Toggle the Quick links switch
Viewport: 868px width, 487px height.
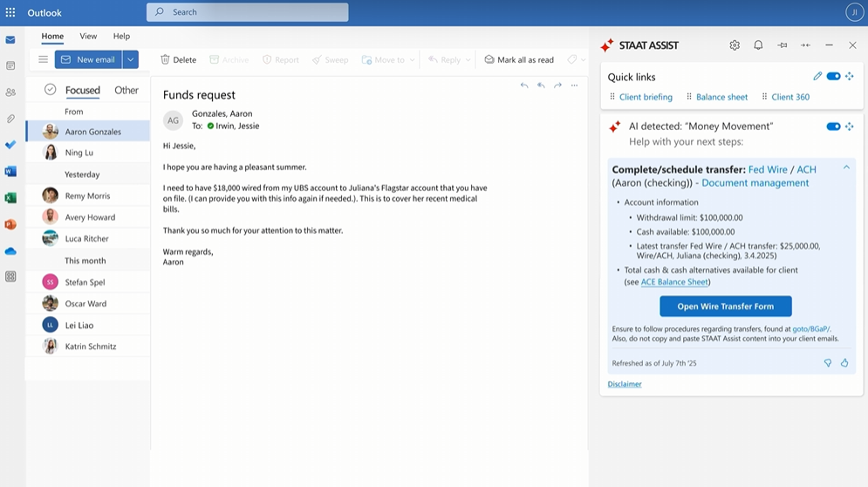[x=833, y=76]
